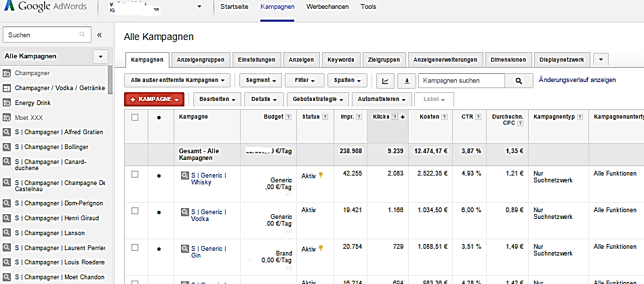The width and height of the screenshot is (644, 284).
Task: Click the red + KAMPAGNE button
Action: pyautogui.click(x=154, y=100)
